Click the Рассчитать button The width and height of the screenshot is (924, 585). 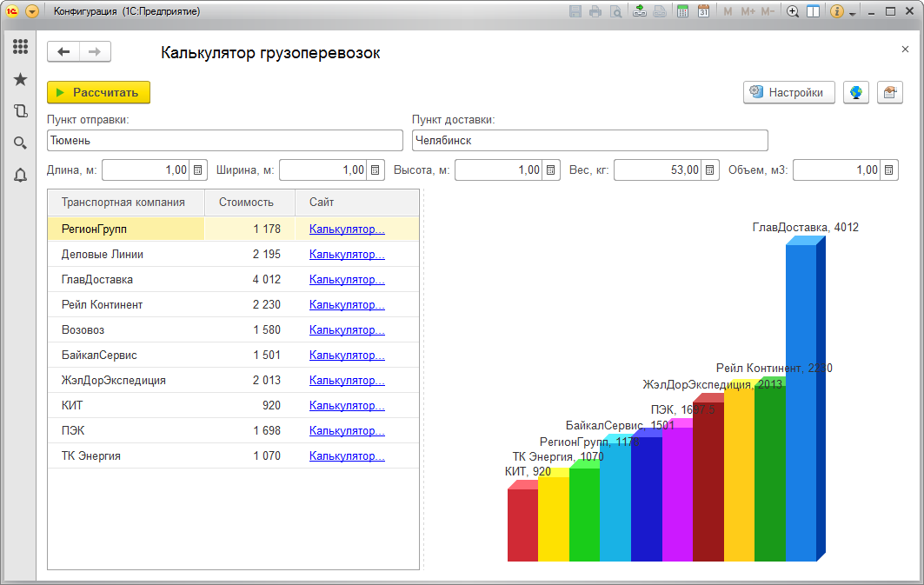point(98,92)
